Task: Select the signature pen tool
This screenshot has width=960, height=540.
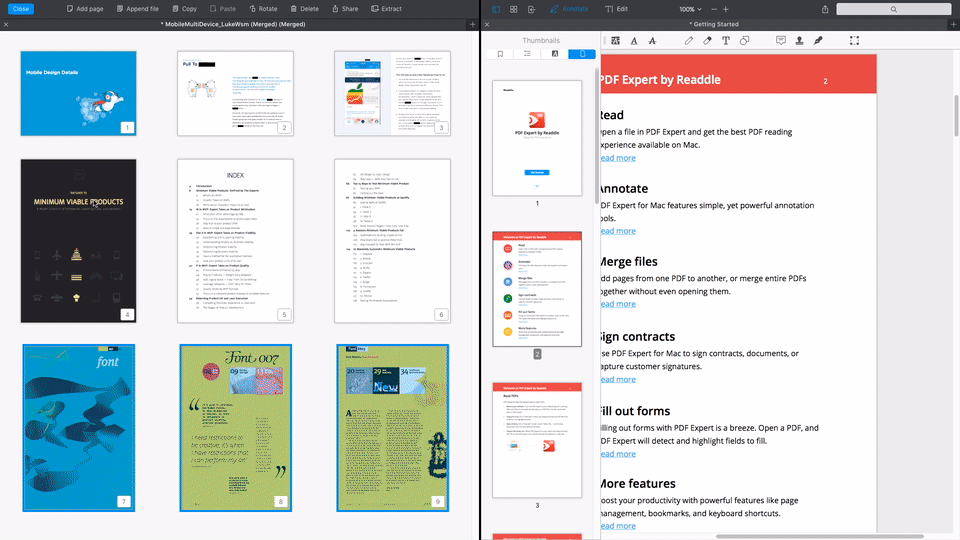Action: click(818, 40)
